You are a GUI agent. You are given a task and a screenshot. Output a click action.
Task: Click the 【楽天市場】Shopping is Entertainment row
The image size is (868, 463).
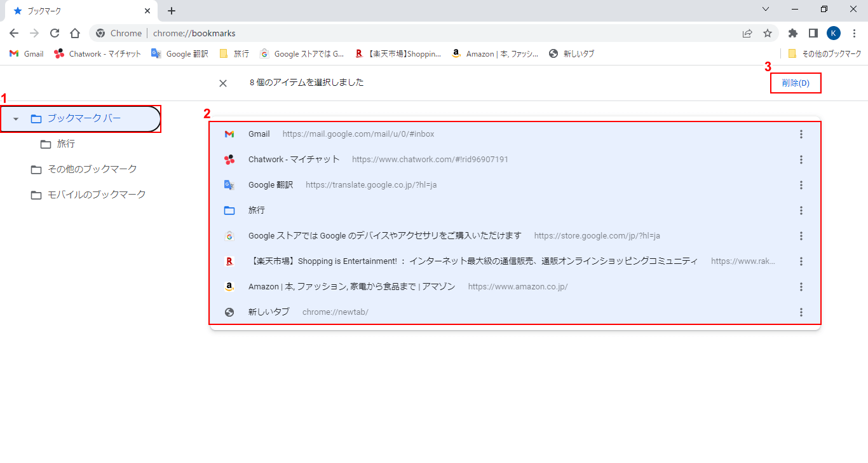pos(515,261)
